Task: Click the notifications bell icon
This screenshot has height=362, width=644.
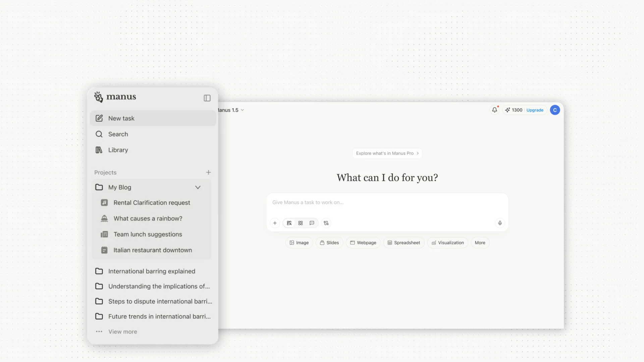Action: click(x=494, y=110)
